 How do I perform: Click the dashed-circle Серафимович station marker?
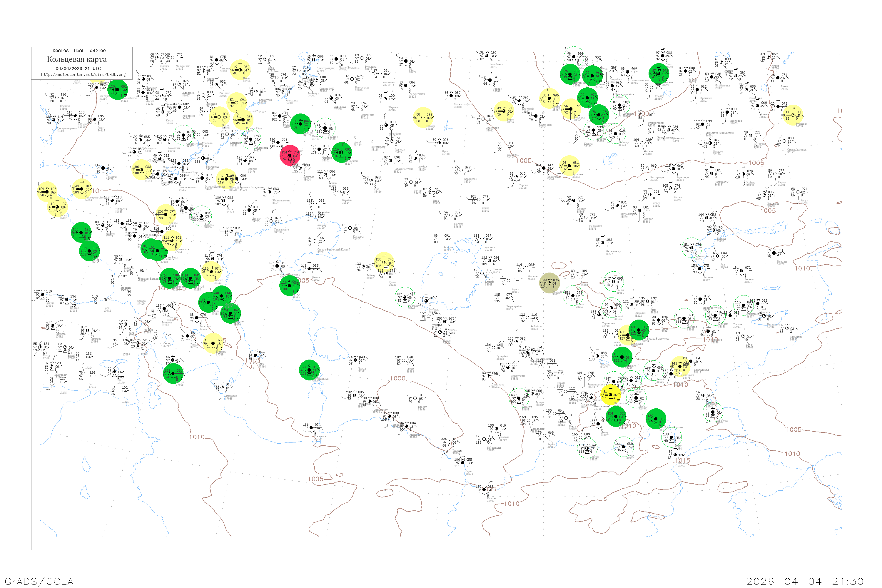[x=183, y=135]
